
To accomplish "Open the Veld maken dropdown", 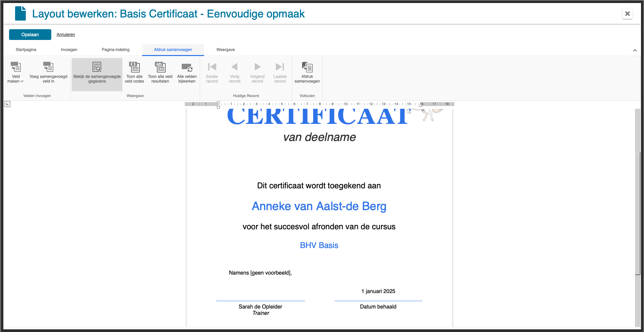I will click(x=15, y=73).
